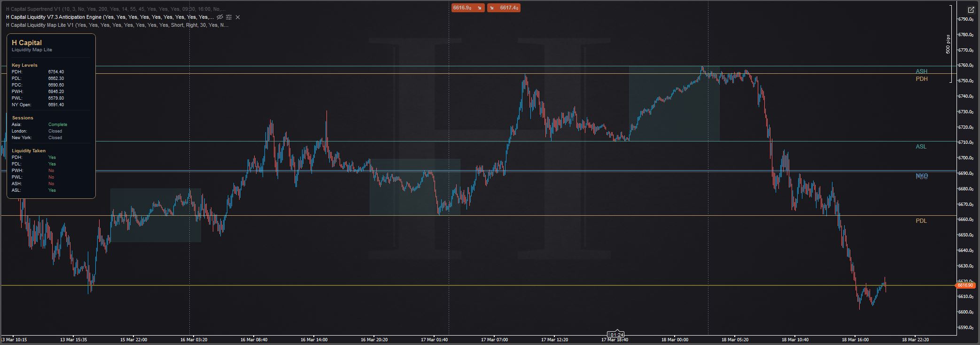Click the ASH level label
The height and width of the screenshot is (345, 980).
point(921,71)
